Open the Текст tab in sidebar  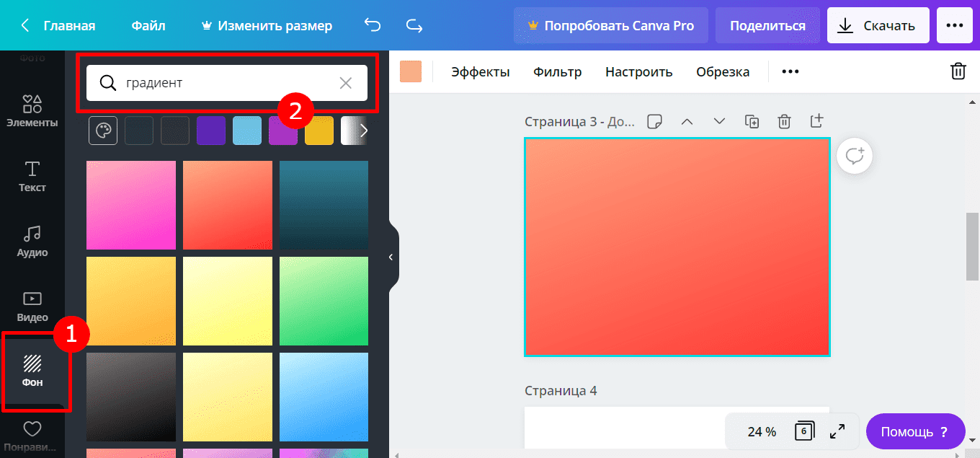(32, 177)
